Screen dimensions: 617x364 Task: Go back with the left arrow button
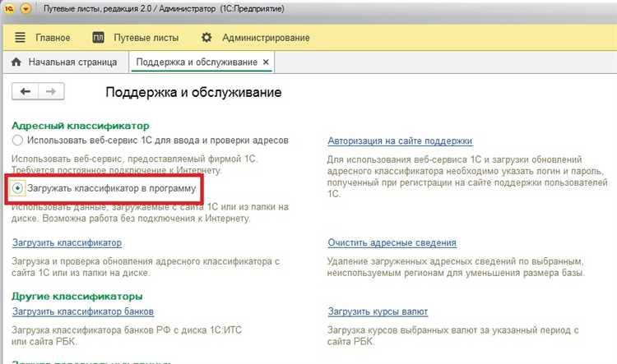point(26,91)
